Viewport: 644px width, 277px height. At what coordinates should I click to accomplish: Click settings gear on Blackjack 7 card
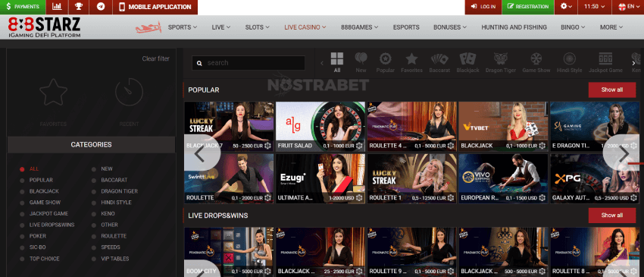click(x=267, y=146)
